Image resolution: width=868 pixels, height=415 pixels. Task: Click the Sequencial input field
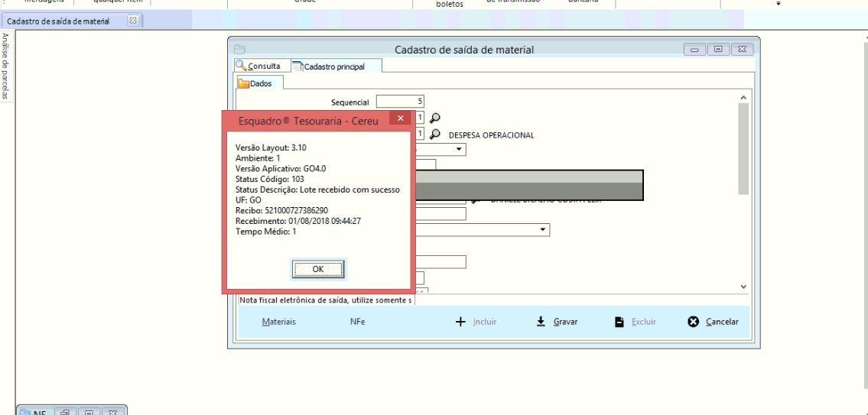click(x=400, y=102)
